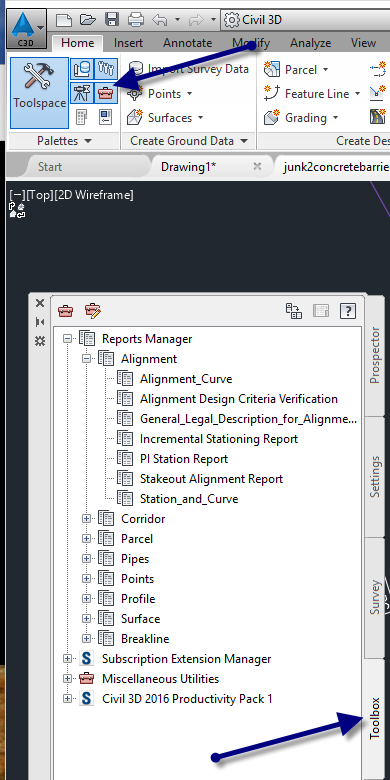Collapse the Alignment reports node
The height and width of the screenshot is (780, 390).
pos(87,359)
